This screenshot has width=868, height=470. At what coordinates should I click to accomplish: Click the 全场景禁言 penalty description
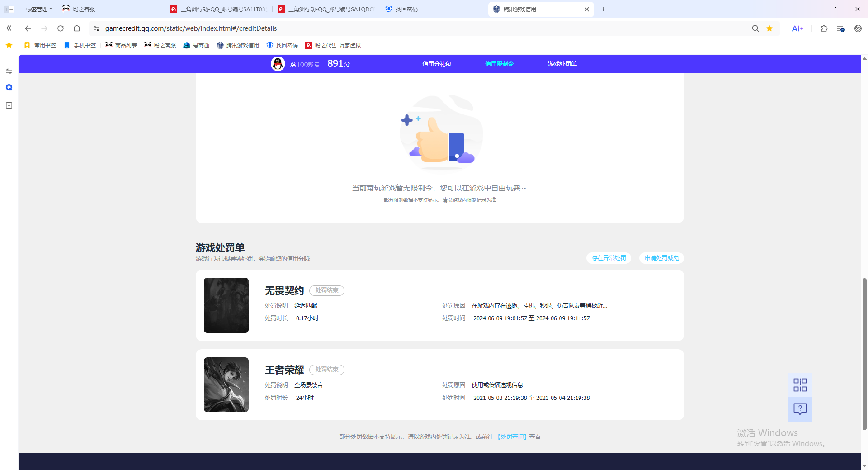(x=308, y=385)
